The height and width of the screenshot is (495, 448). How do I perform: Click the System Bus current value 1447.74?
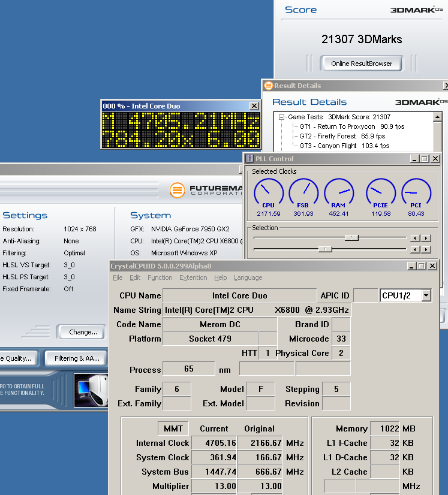click(214, 472)
